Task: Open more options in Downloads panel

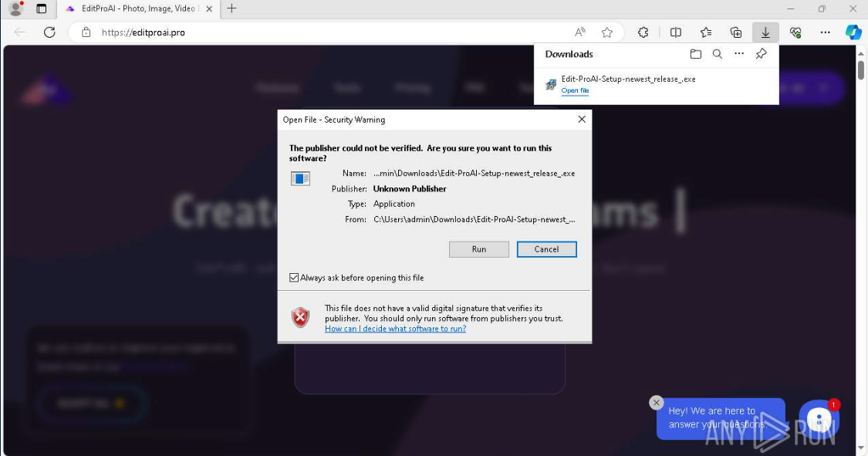Action: pyautogui.click(x=739, y=54)
